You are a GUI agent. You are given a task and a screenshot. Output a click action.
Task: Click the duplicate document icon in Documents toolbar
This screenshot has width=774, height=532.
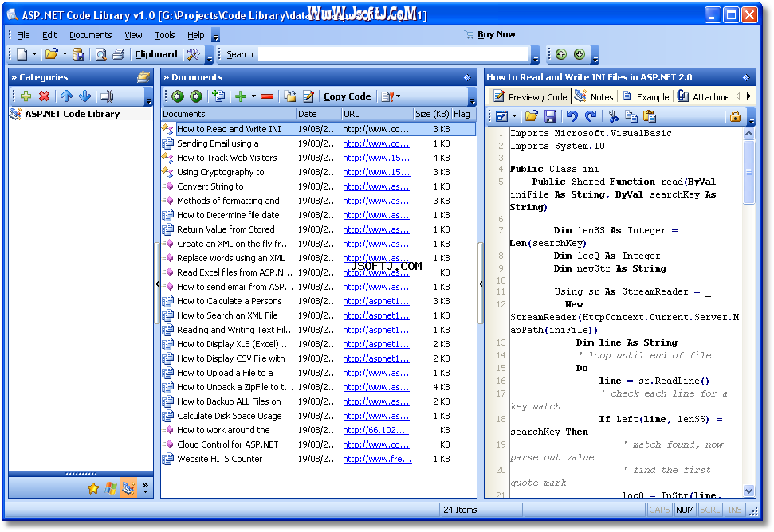coord(218,96)
